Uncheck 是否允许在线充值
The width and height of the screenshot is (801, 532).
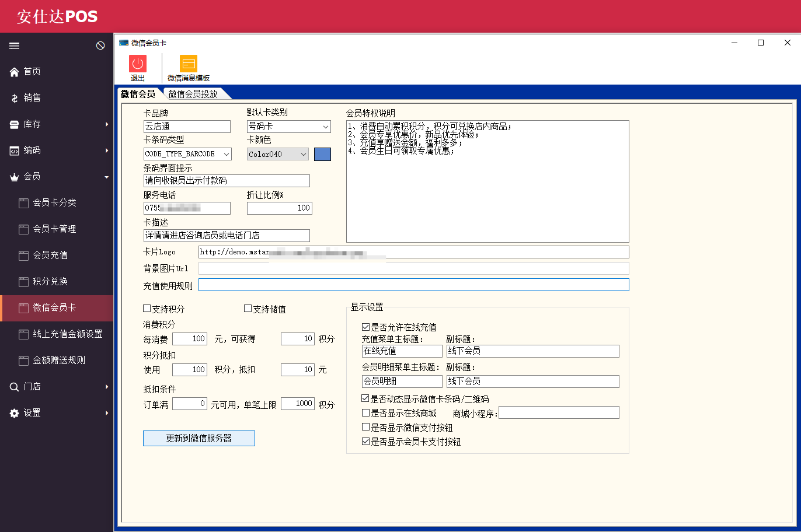(365, 327)
